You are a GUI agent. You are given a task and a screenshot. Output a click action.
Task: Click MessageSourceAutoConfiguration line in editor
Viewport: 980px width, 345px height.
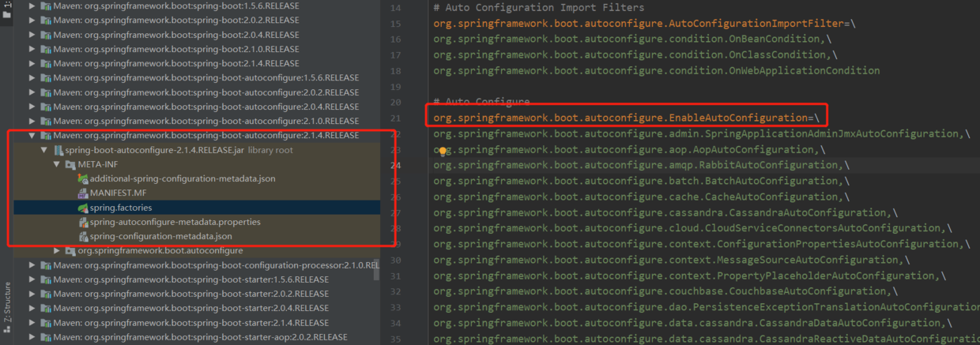tap(670, 260)
